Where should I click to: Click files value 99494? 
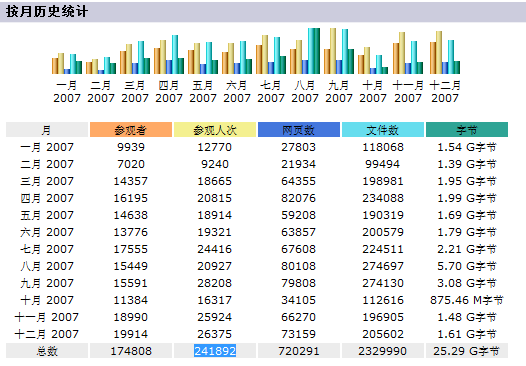[x=383, y=164]
